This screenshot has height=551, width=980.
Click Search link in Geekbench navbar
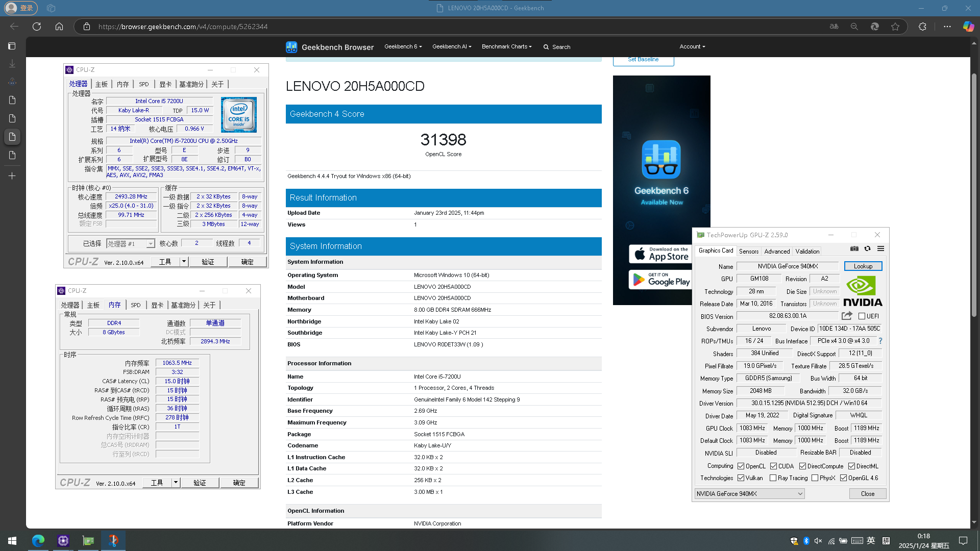(x=557, y=47)
